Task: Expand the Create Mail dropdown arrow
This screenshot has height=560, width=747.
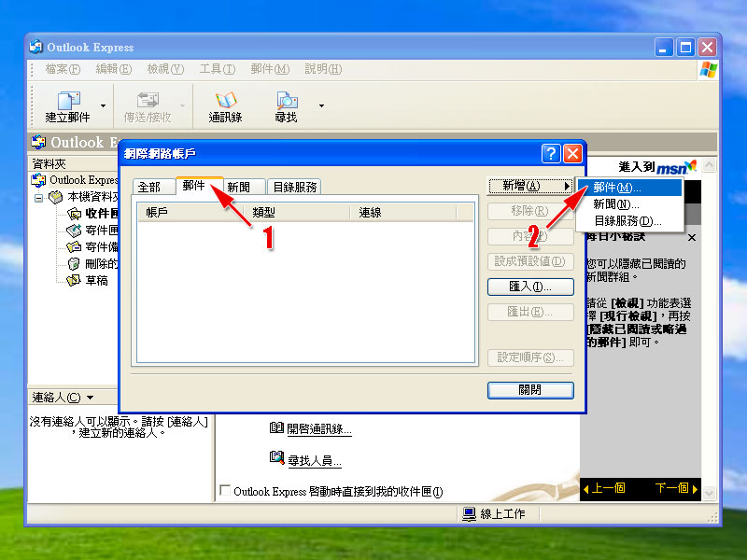Action: pos(103,105)
